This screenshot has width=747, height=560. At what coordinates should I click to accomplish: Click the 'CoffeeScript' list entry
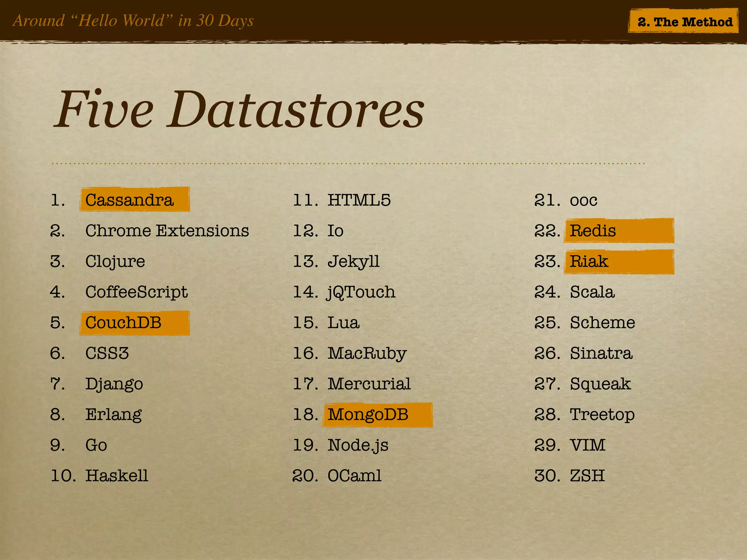coord(136,292)
